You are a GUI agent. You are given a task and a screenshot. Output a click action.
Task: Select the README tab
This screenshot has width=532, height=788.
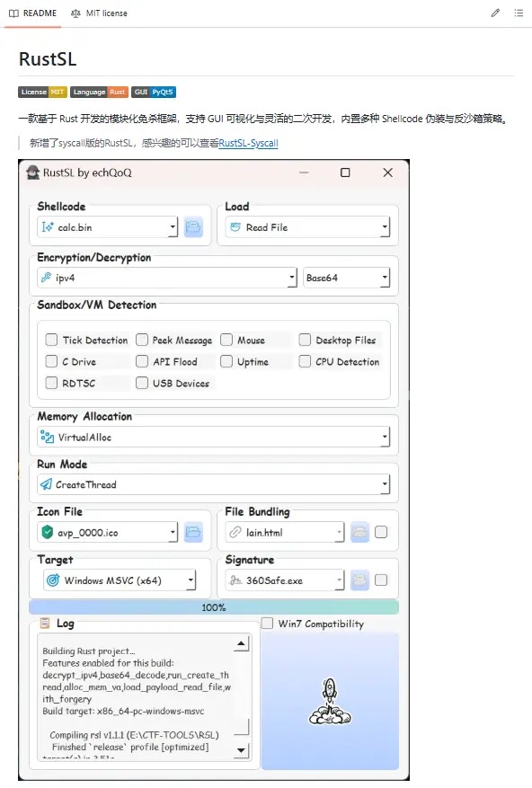[x=32, y=13]
